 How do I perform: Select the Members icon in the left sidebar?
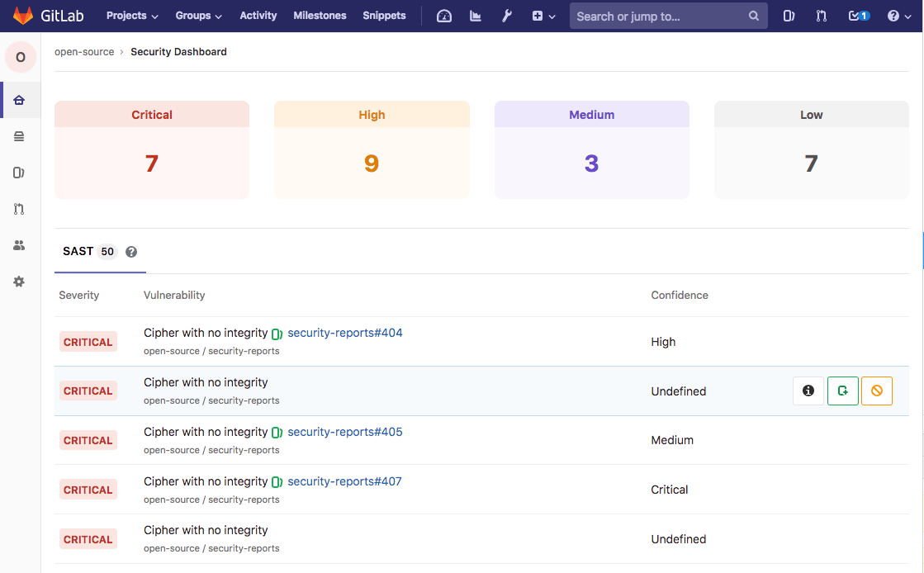click(18, 245)
